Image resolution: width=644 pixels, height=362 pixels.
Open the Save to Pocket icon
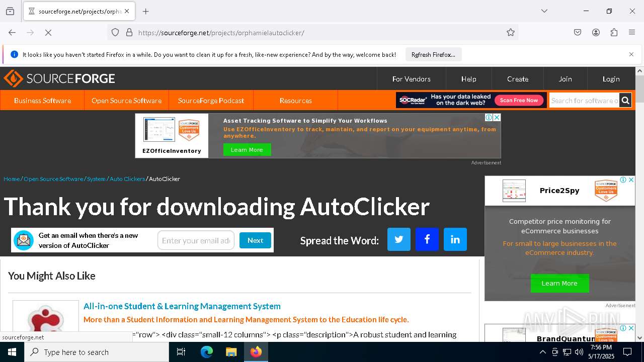click(x=578, y=33)
